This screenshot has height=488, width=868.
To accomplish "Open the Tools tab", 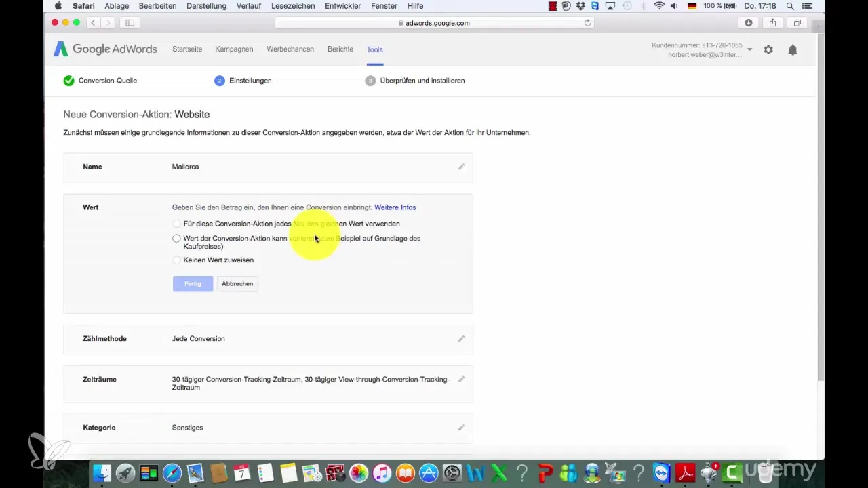I will click(x=375, y=49).
